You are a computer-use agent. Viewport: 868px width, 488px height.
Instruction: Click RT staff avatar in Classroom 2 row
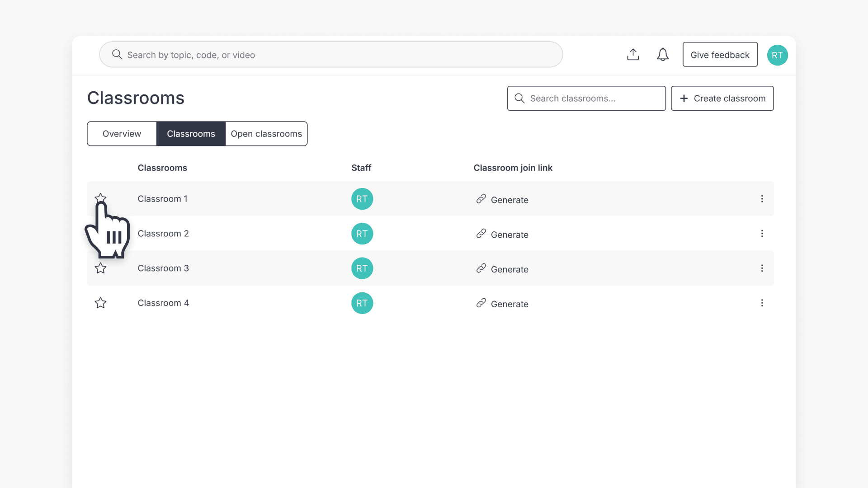click(362, 234)
